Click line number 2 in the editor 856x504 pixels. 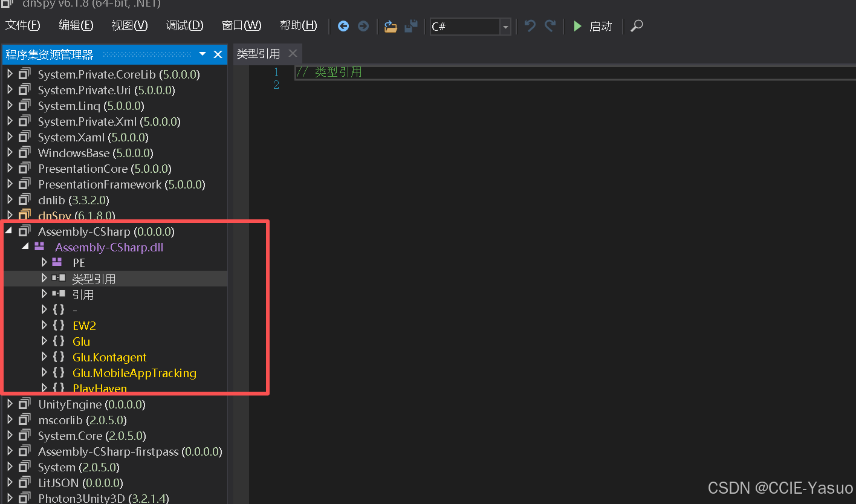276,85
